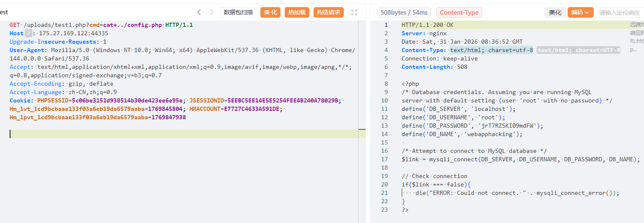Click the 热加载 button

click(297, 13)
